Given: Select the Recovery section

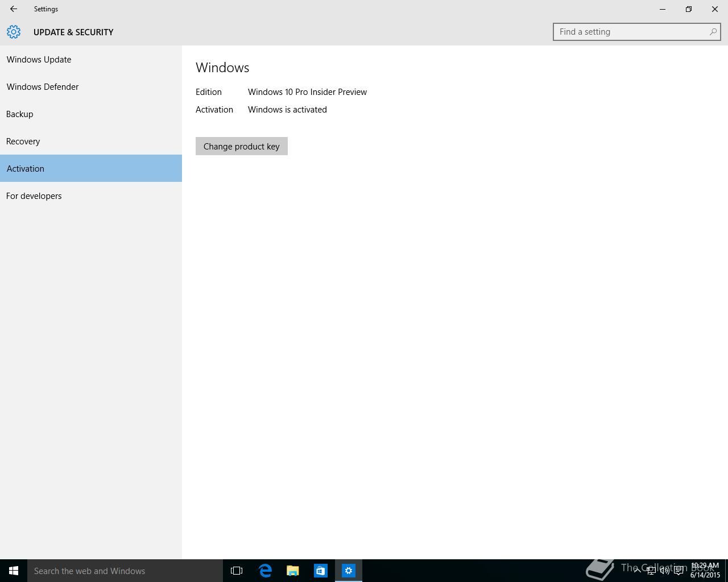Looking at the screenshot, I should [x=91, y=141].
